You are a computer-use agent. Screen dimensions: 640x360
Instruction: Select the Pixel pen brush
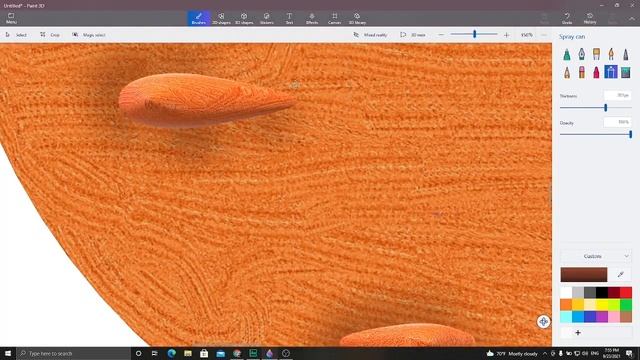(626, 54)
